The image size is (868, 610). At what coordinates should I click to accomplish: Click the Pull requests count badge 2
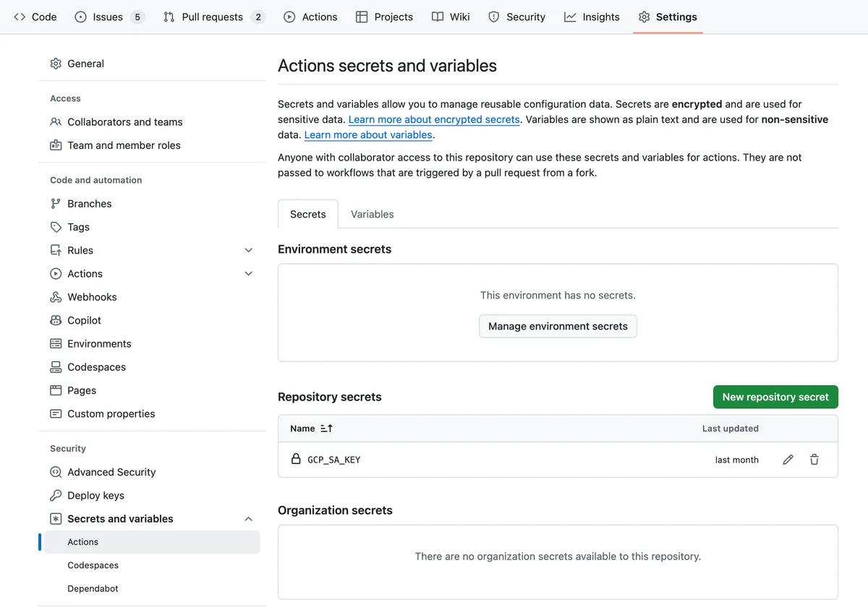[258, 17]
